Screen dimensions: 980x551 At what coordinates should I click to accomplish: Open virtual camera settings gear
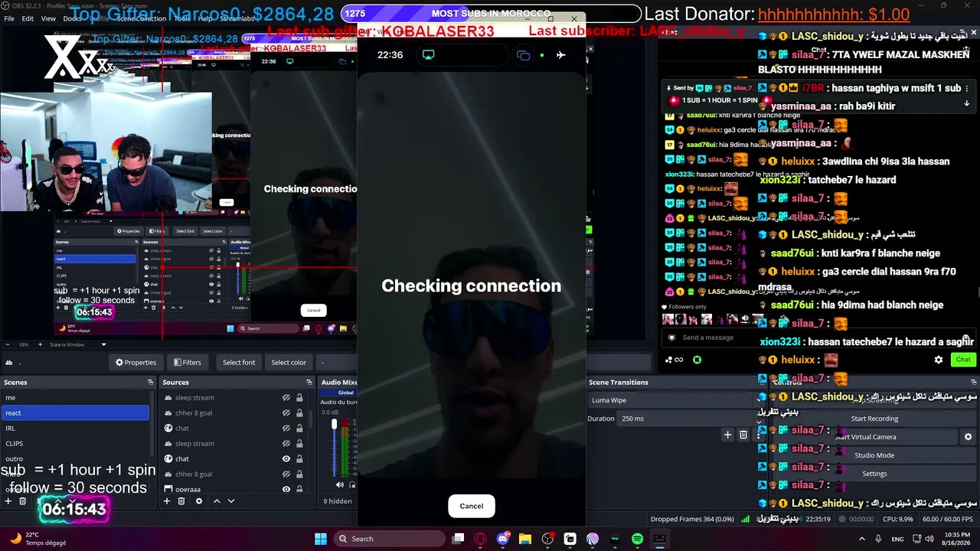click(x=968, y=437)
